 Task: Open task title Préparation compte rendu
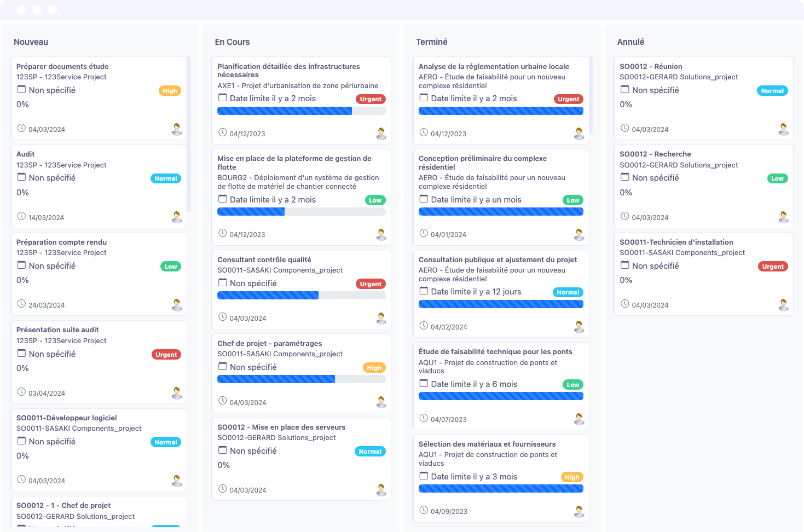(61, 242)
